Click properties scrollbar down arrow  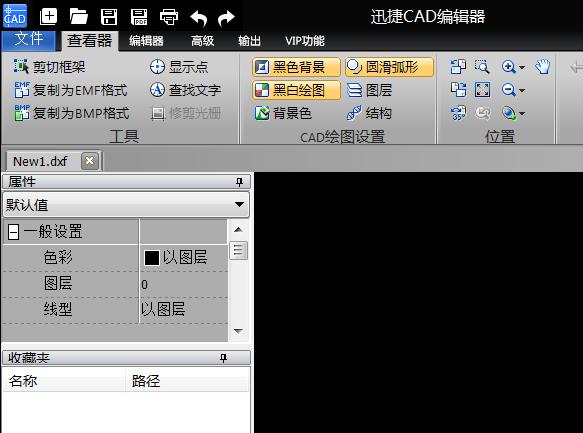coord(238,330)
